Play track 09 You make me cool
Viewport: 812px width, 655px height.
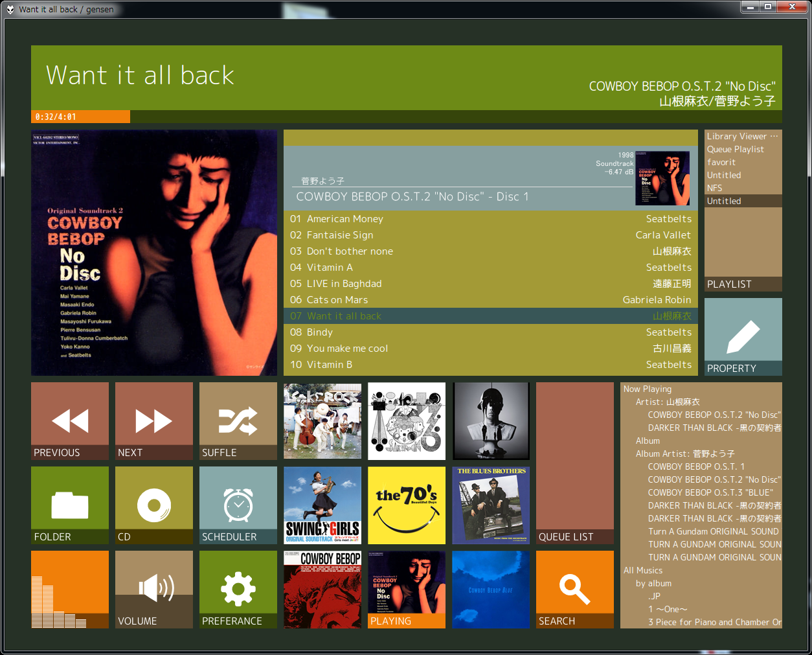(491, 349)
